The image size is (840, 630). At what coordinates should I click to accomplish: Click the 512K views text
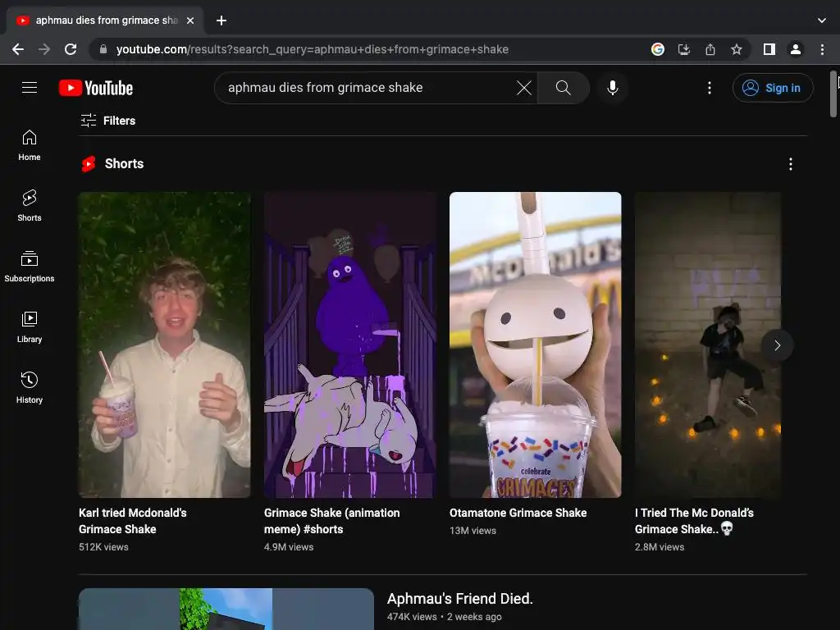[103, 547]
